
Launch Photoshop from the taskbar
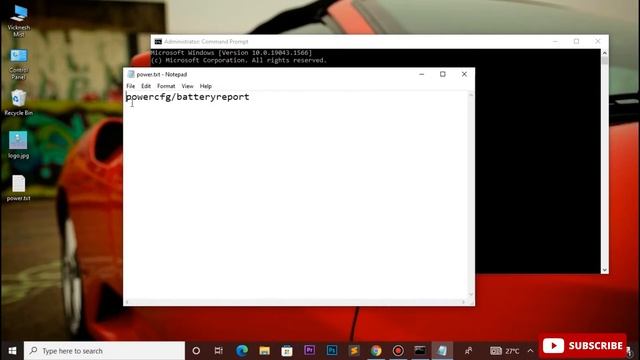point(332,351)
